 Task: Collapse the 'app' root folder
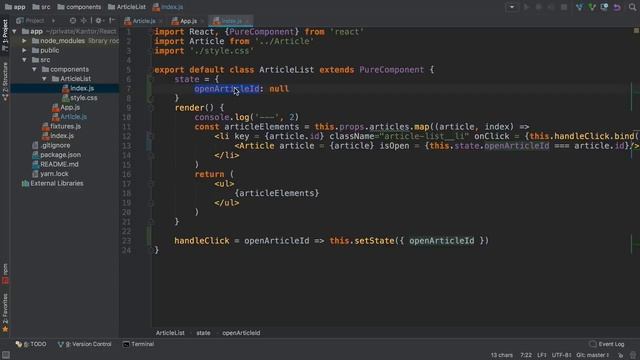15,31
